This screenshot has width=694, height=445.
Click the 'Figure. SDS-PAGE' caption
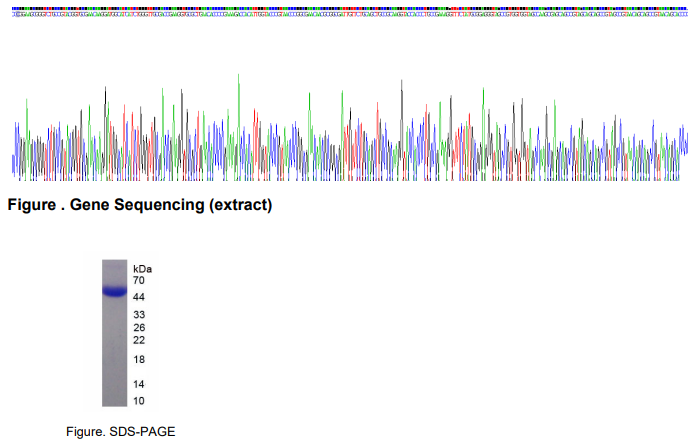[120, 431]
